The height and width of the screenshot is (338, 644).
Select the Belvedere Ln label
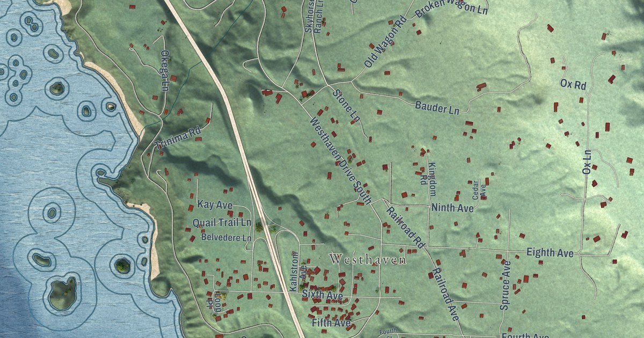point(226,237)
